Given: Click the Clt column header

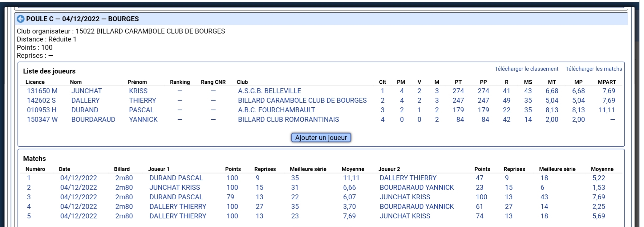Looking at the screenshot, I should click(383, 82).
